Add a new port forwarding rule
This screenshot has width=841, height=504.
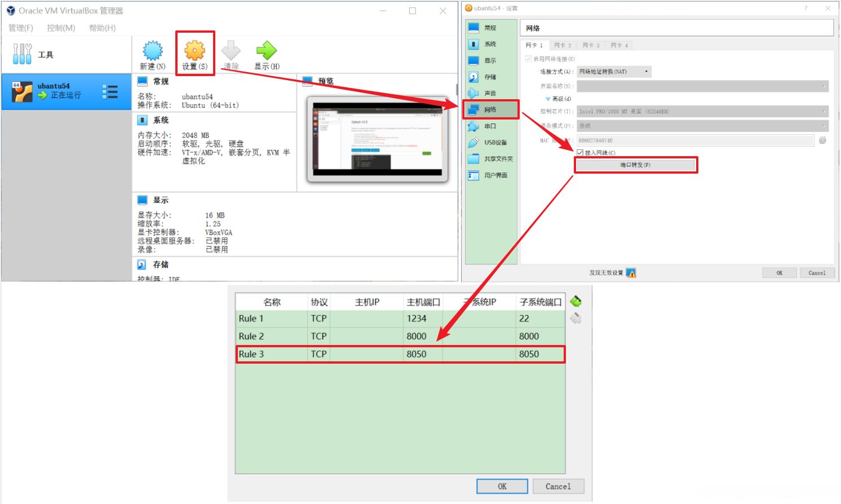[x=576, y=302]
